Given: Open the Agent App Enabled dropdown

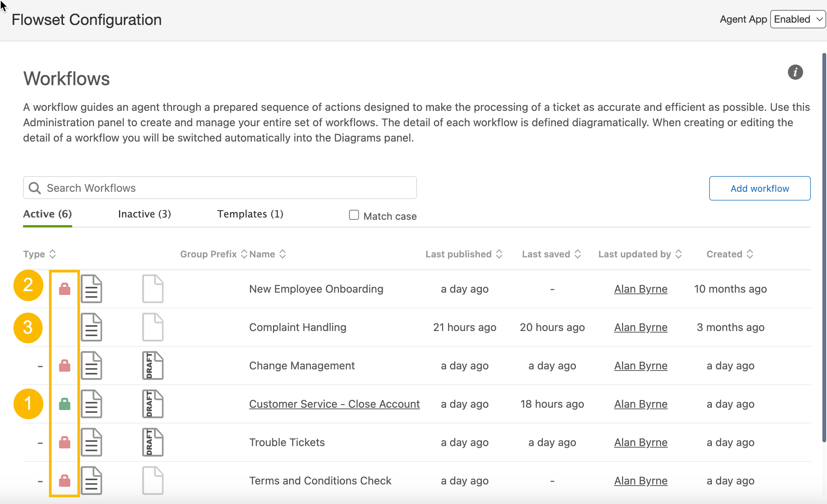Looking at the screenshot, I should (x=798, y=19).
